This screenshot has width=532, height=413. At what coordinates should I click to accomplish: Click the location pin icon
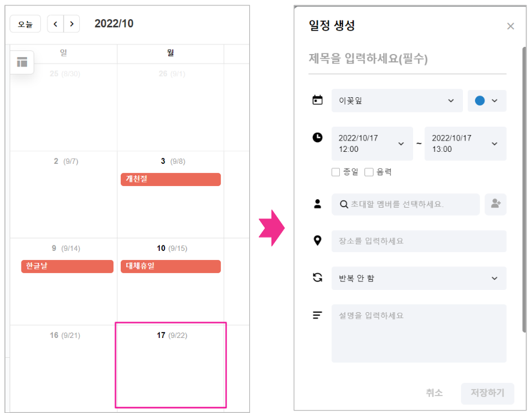(x=318, y=241)
